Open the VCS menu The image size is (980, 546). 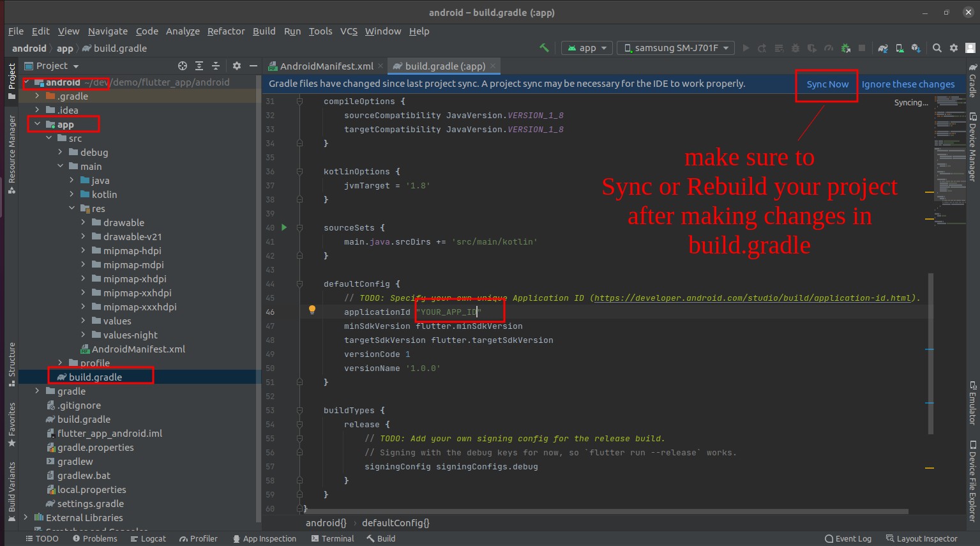coord(349,31)
